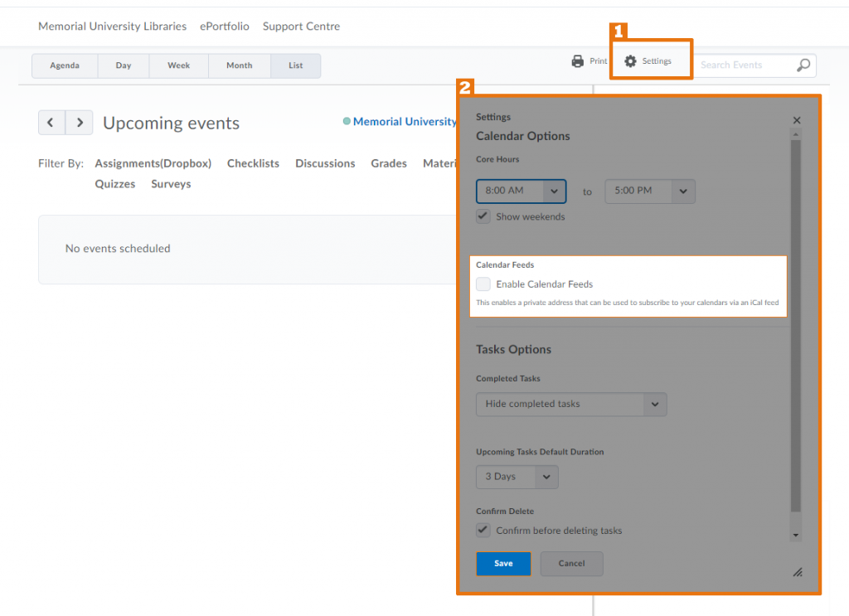Close the Settings panel with the X

[797, 119]
